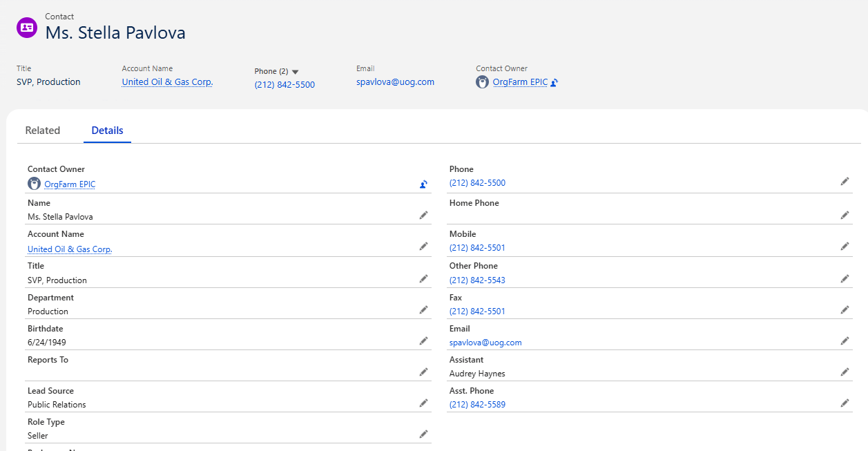This screenshot has width=868, height=451.
Task: Click spavlova@uog.com email in Details section
Action: click(485, 343)
